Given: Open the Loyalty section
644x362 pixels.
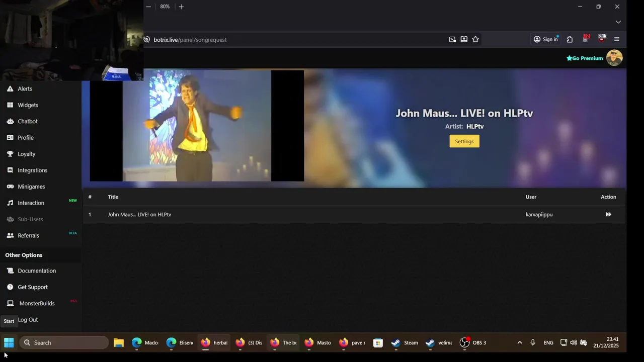Looking at the screenshot, I should pyautogui.click(x=26, y=154).
